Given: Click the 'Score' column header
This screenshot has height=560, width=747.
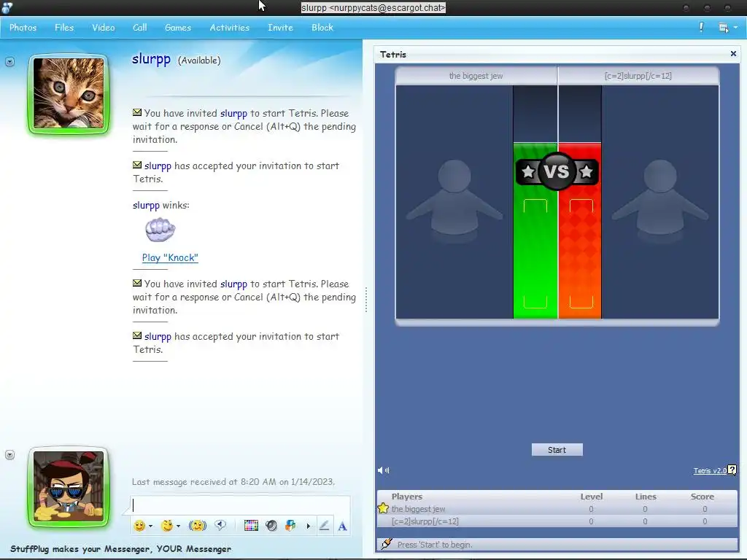Looking at the screenshot, I should click(703, 496).
